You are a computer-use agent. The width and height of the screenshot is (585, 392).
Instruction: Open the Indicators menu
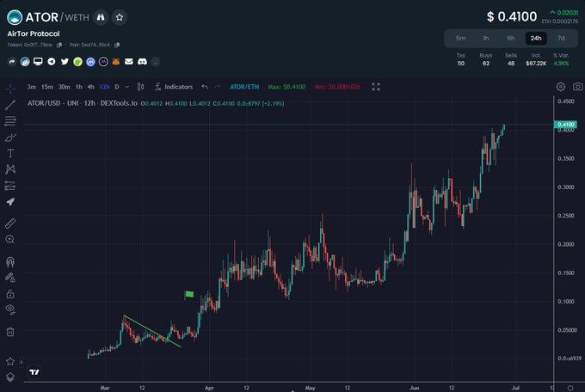174,87
